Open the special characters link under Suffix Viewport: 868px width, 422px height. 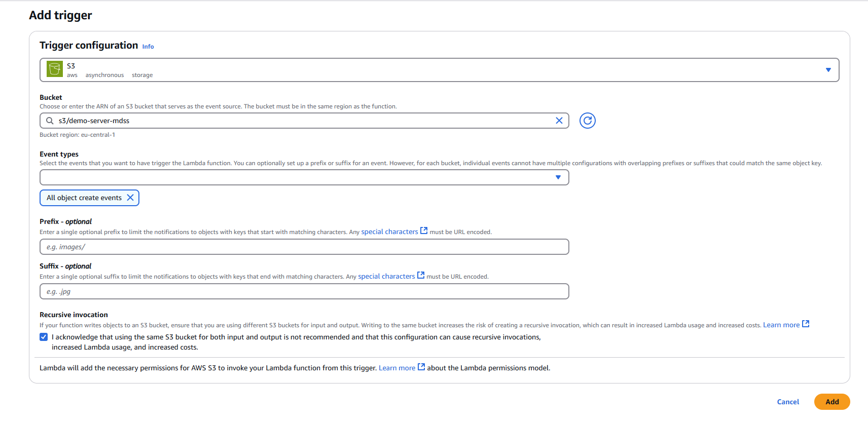pyautogui.click(x=386, y=276)
